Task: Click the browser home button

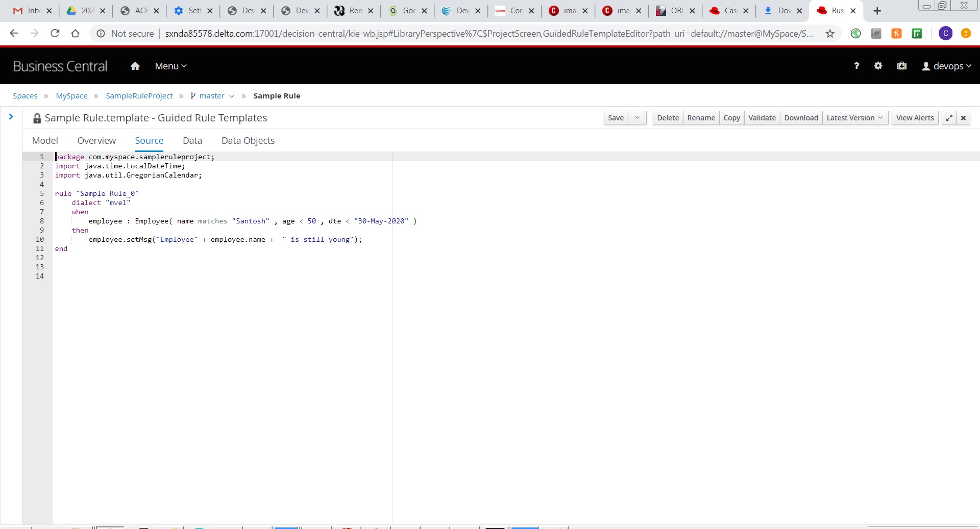Action: coord(75,33)
